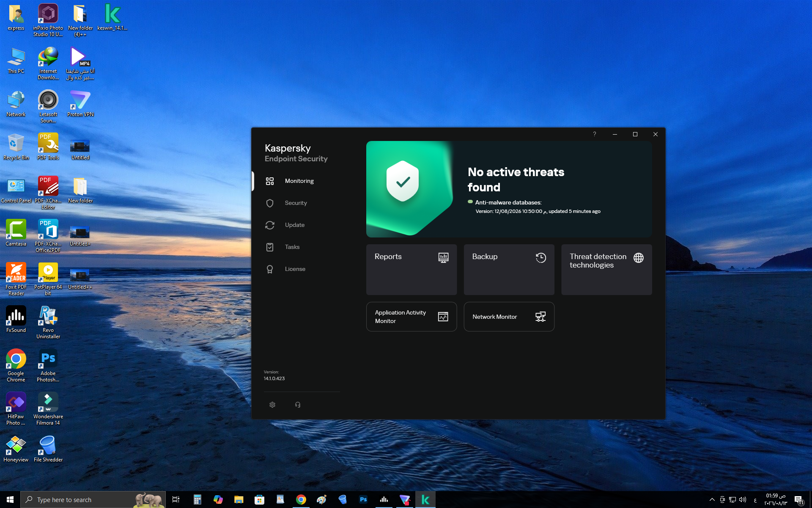Image resolution: width=812 pixels, height=508 pixels.
Task: Select the PDF-XChange Office2PDF desktop icon
Action: pos(48,236)
